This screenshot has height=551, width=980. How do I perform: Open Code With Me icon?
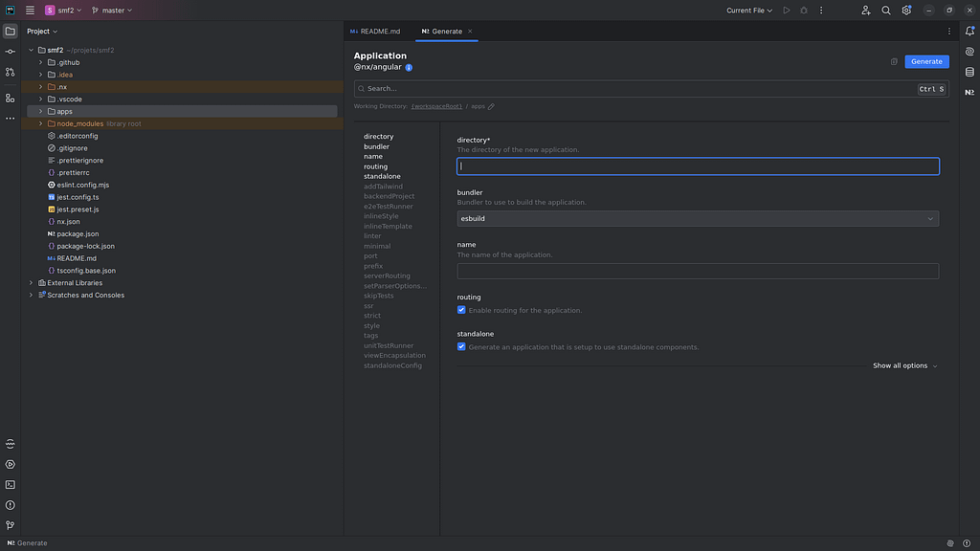click(865, 10)
